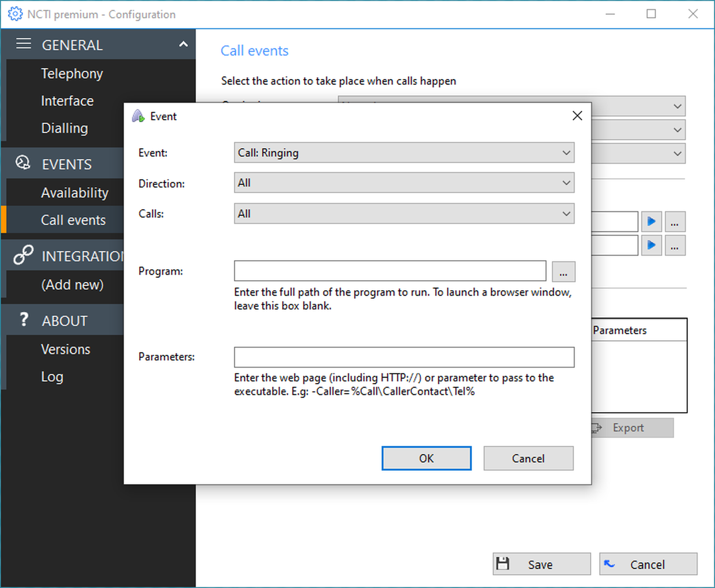
Task: Select Availability in the sidebar
Action: click(74, 193)
